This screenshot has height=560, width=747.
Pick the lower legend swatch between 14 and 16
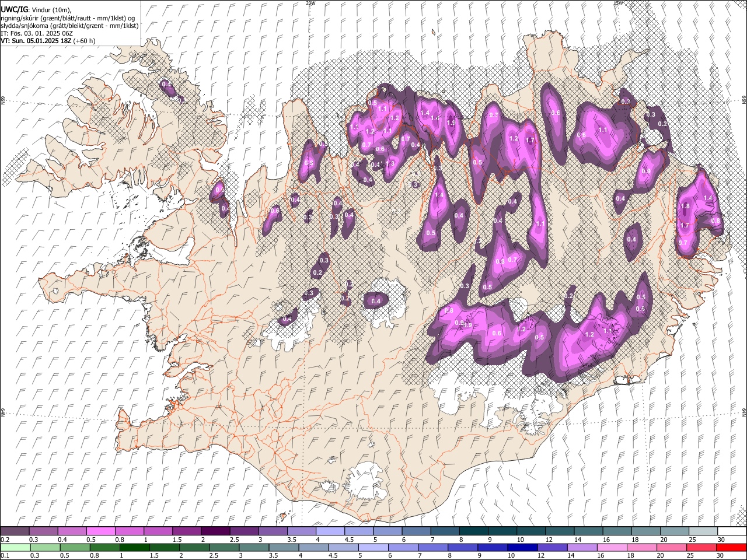coord(581,548)
